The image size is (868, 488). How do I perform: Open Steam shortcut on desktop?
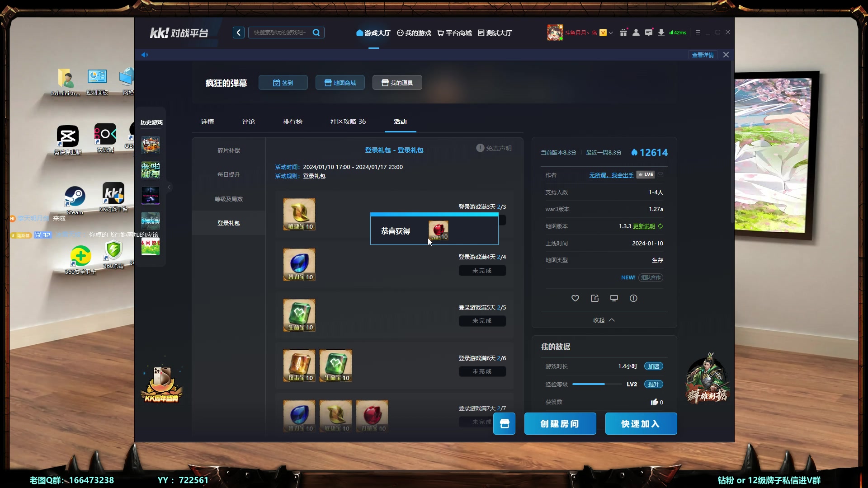pos(75,200)
